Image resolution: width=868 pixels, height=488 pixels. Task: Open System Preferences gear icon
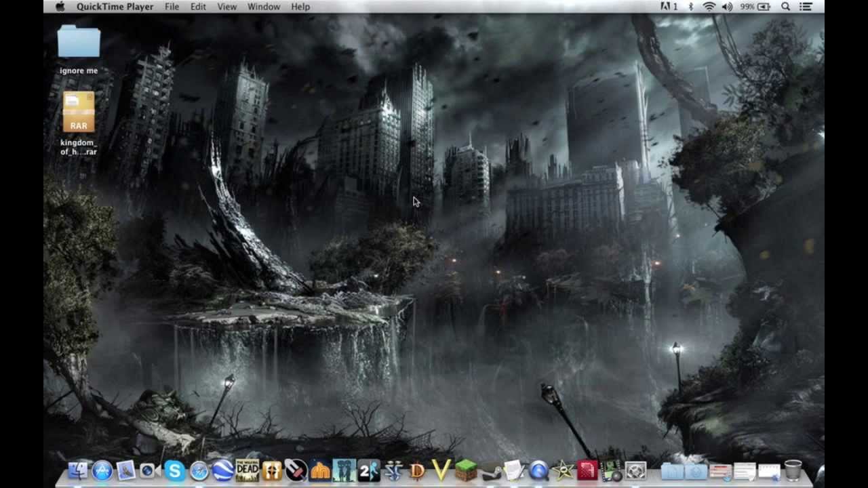pyautogui.click(x=636, y=470)
